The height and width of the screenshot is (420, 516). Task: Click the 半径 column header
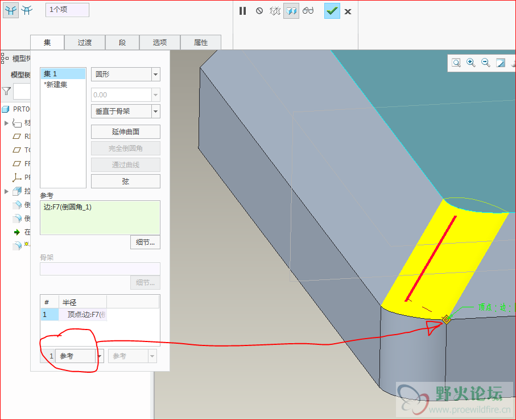82,302
